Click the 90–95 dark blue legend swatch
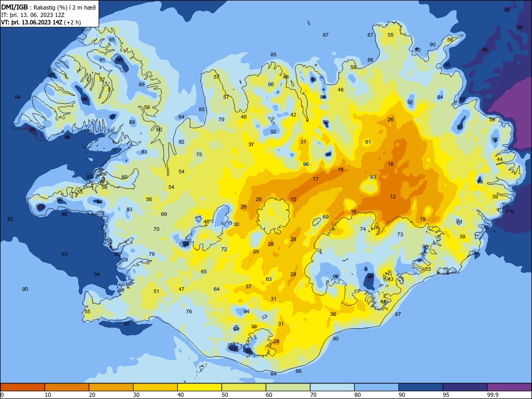 pyautogui.click(x=421, y=387)
